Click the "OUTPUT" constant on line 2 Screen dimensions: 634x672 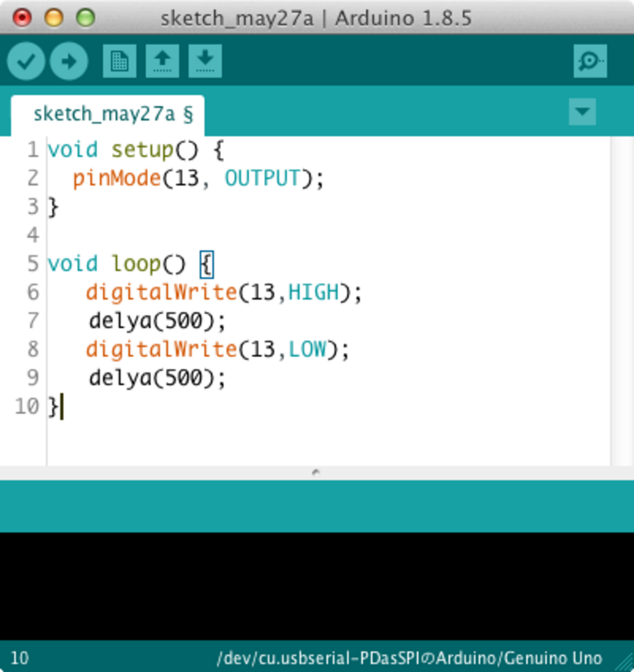[x=262, y=178]
